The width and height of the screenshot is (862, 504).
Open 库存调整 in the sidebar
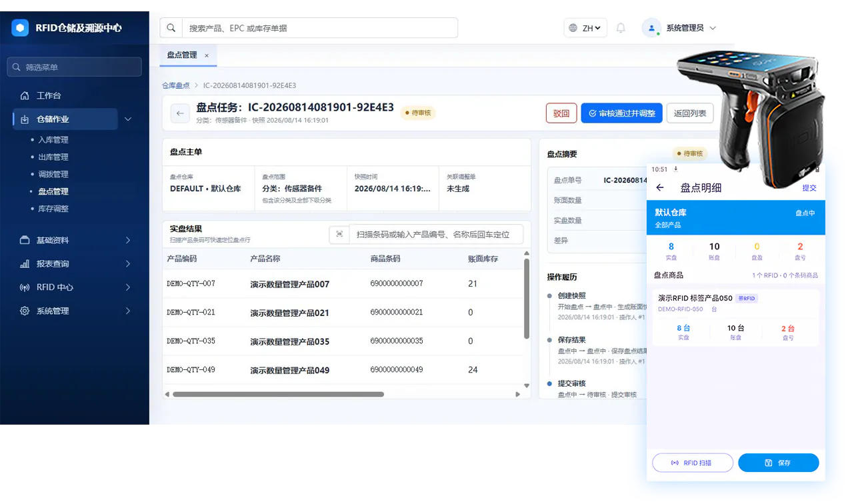coord(53,209)
